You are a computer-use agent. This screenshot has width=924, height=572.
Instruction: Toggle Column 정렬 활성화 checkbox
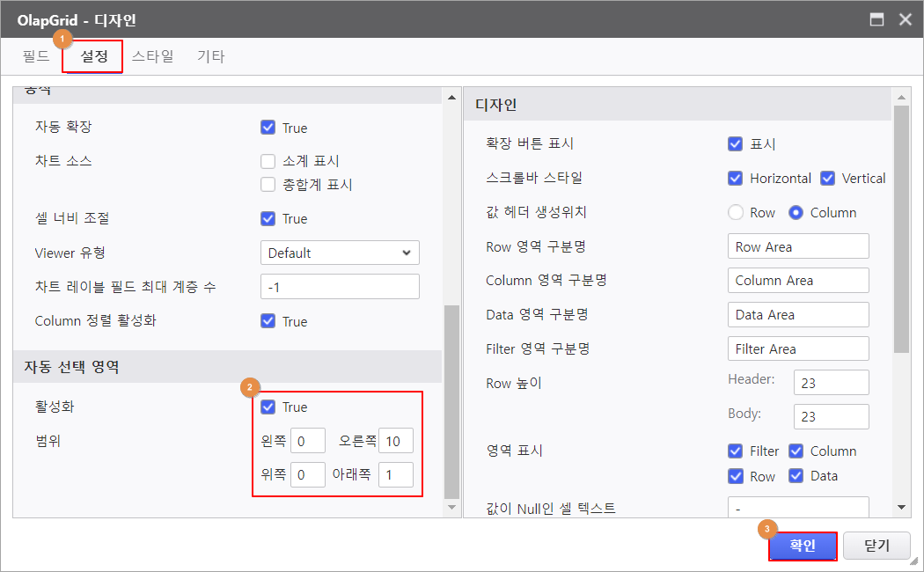[268, 321]
